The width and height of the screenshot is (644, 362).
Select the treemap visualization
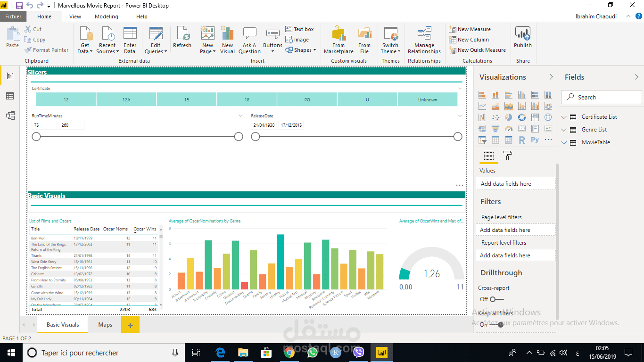click(535, 117)
